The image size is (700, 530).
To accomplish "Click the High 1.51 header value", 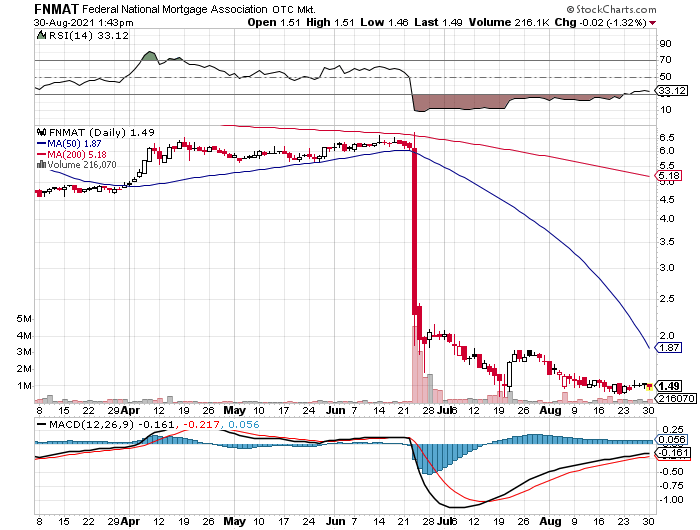I will tap(330, 22).
